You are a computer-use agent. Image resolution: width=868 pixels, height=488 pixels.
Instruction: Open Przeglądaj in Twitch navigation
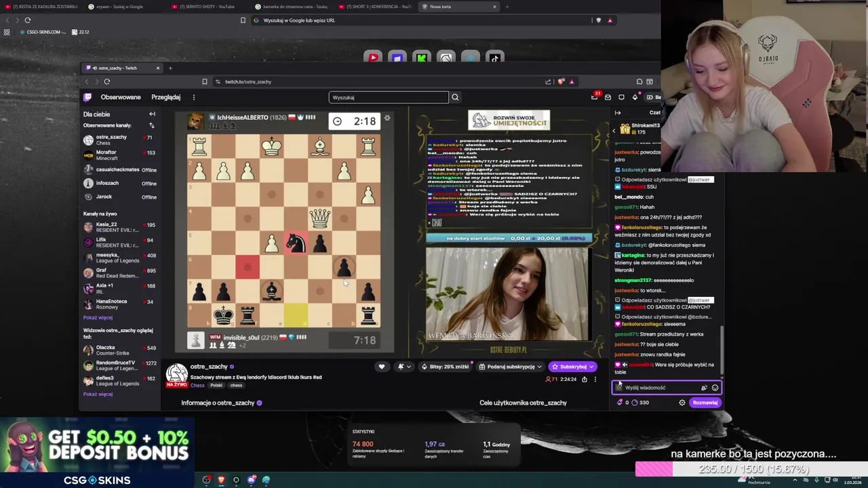(x=165, y=97)
